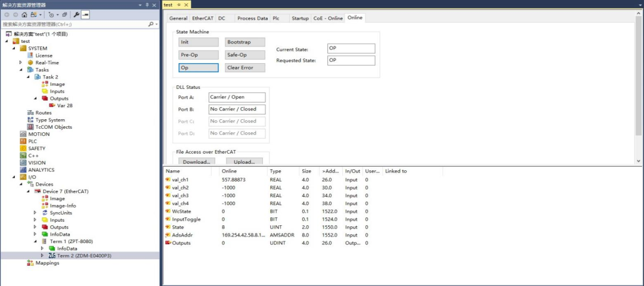The image size is (644, 286).
Task: Open the Process Data tab
Action: tap(253, 18)
